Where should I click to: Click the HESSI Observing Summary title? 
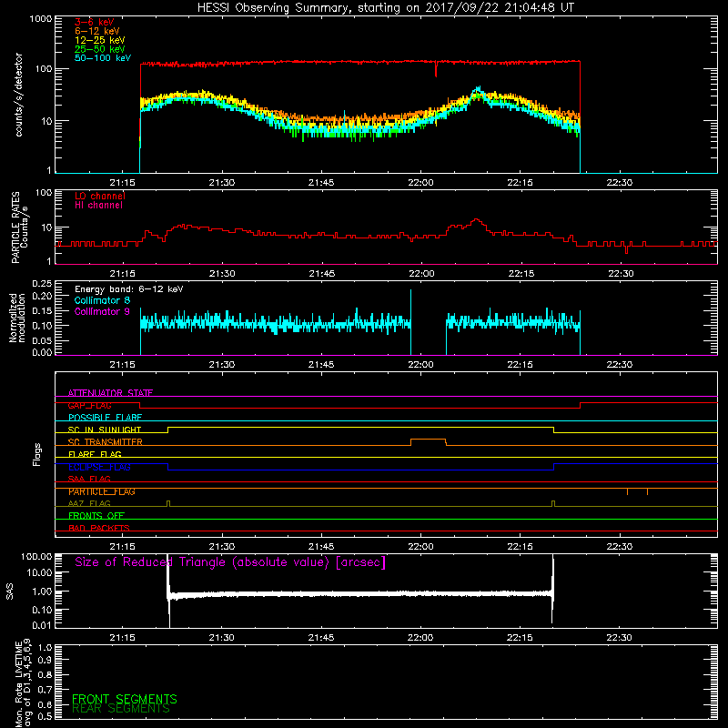coord(385,7)
